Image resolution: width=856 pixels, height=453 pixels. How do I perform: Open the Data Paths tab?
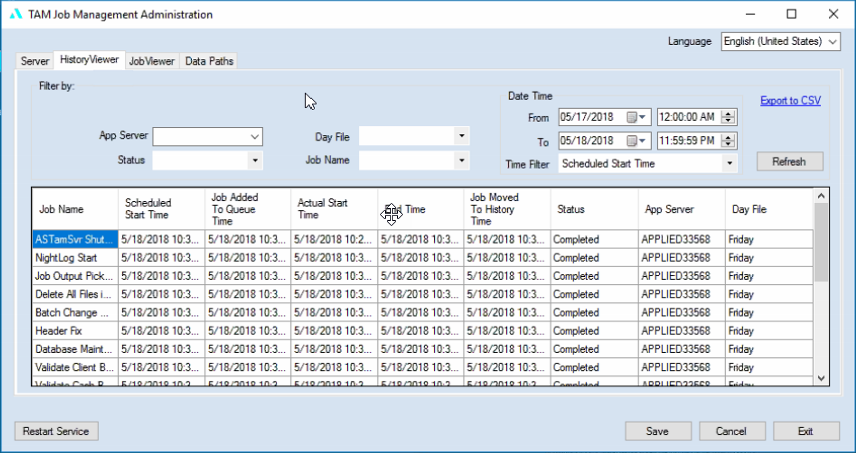209,61
